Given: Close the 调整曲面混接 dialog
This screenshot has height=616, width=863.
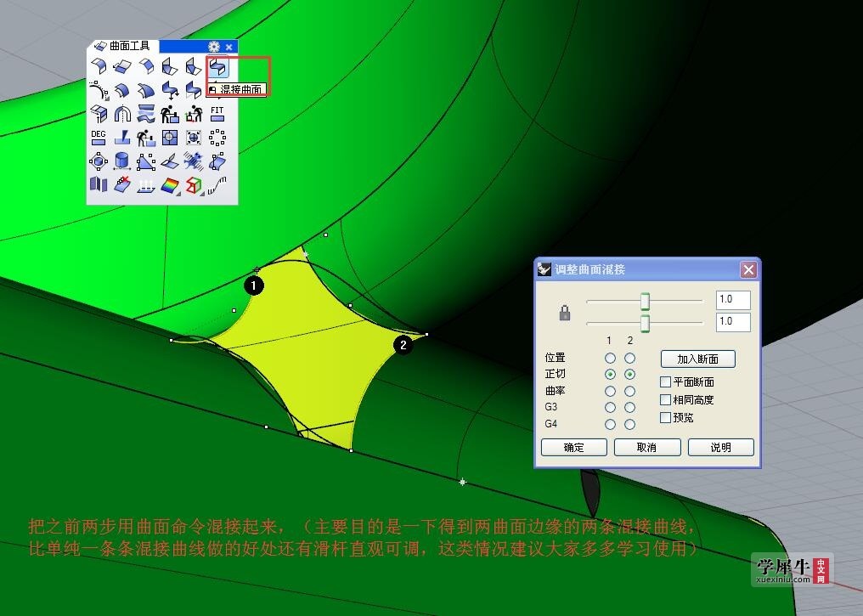Looking at the screenshot, I should pyautogui.click(x=748, y=269).
